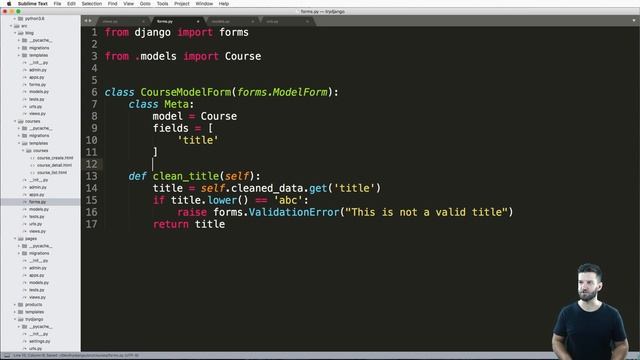Switch to the forms.py editor tab

(x=177, y=21)
